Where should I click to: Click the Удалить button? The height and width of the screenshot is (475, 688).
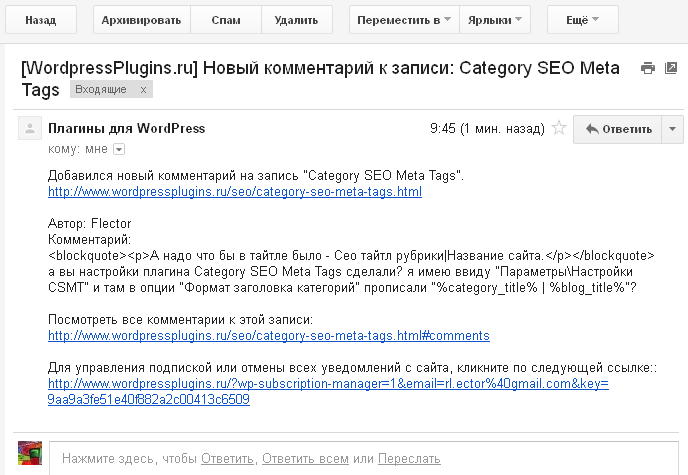pyautogui.click(x=297, y=20)
